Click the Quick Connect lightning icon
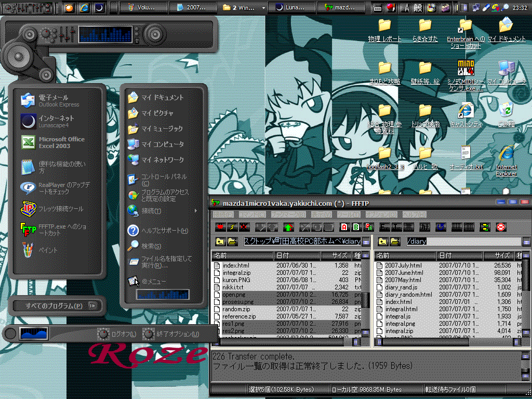 click(232, 227)
